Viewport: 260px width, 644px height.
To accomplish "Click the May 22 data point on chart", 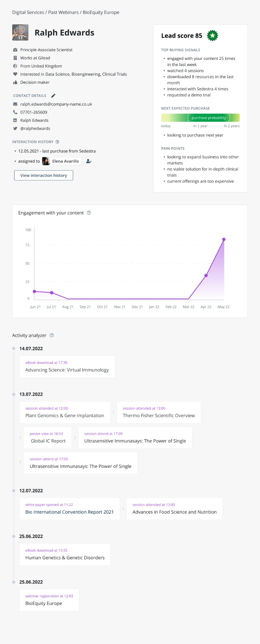I will [x=224, y=239].
